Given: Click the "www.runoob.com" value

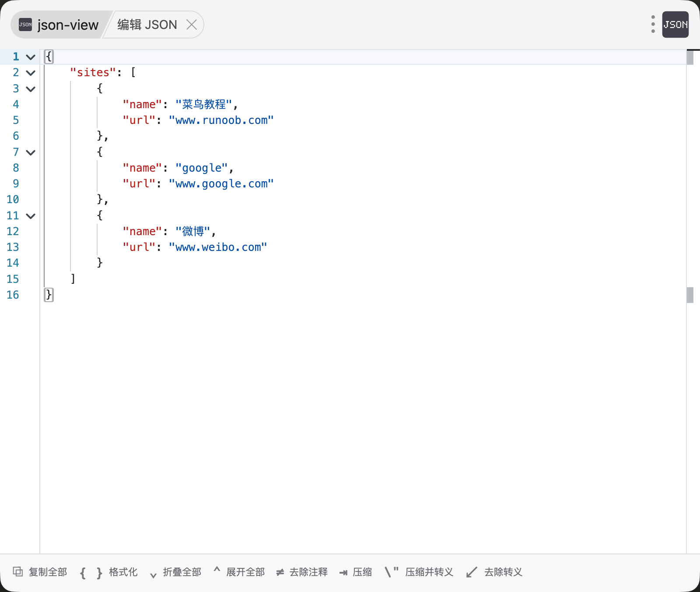Looking at the screenshot, I should click(221, 120).
